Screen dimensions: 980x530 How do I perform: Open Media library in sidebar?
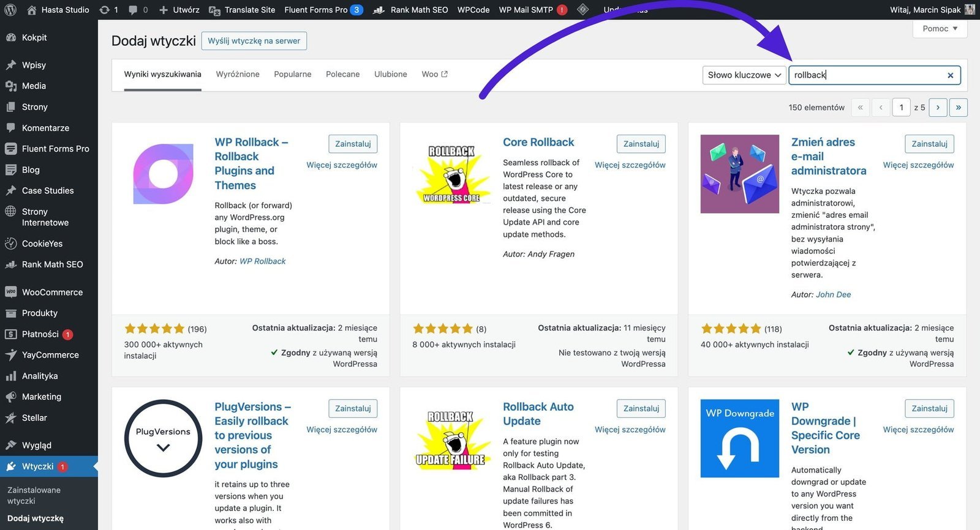tap(34, 86)
